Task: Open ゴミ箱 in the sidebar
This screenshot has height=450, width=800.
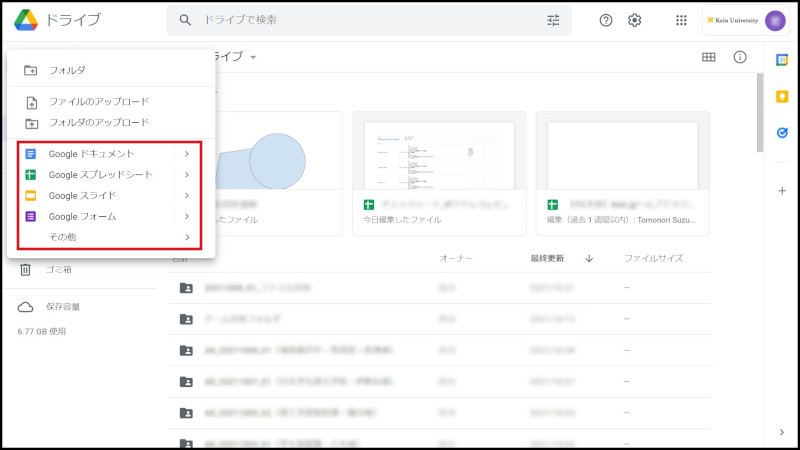Action: [x=58, y=269]
